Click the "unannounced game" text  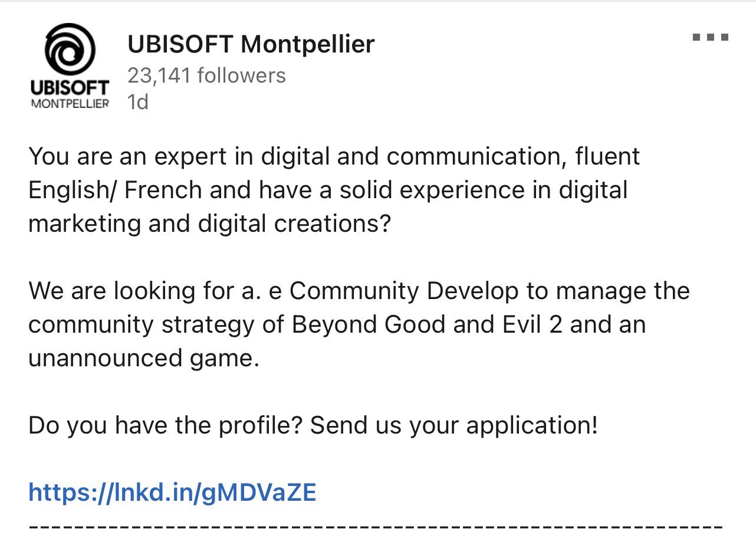(x=143, y=358)
